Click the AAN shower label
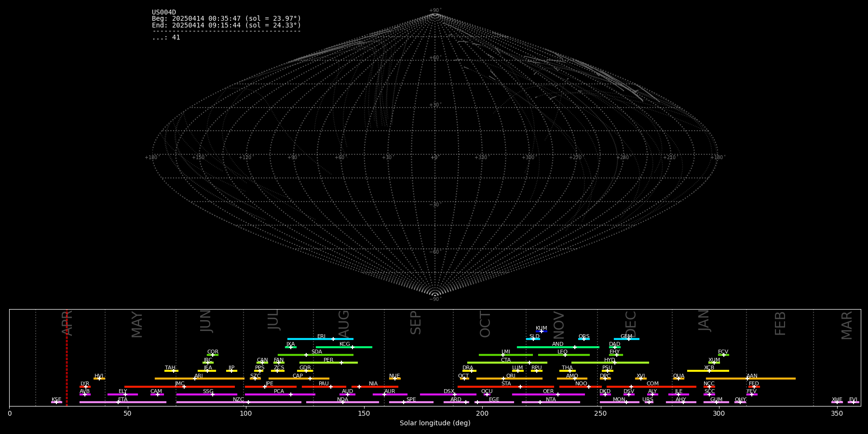 click(752, 376)
